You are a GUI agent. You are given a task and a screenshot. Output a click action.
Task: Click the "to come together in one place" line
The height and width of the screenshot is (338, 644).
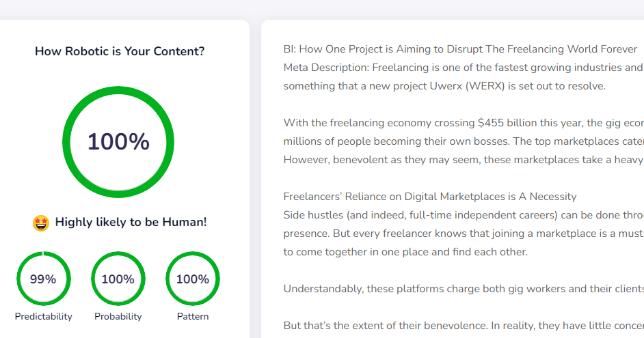[405, 251]
